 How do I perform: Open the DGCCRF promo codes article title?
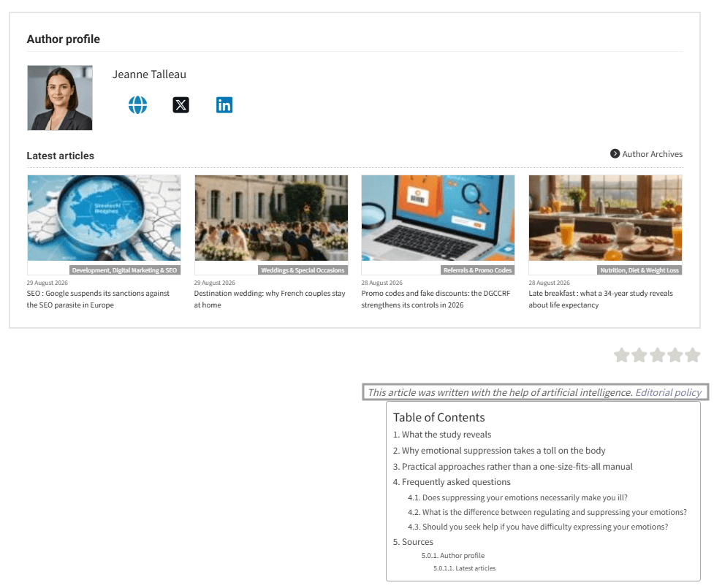click(436, 299)
